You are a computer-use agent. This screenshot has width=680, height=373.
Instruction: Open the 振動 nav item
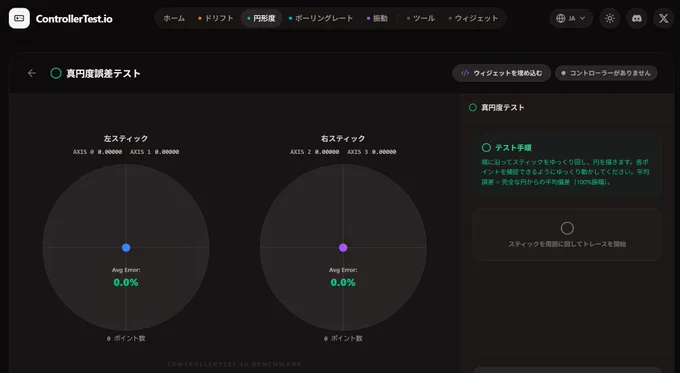point(377,18)
